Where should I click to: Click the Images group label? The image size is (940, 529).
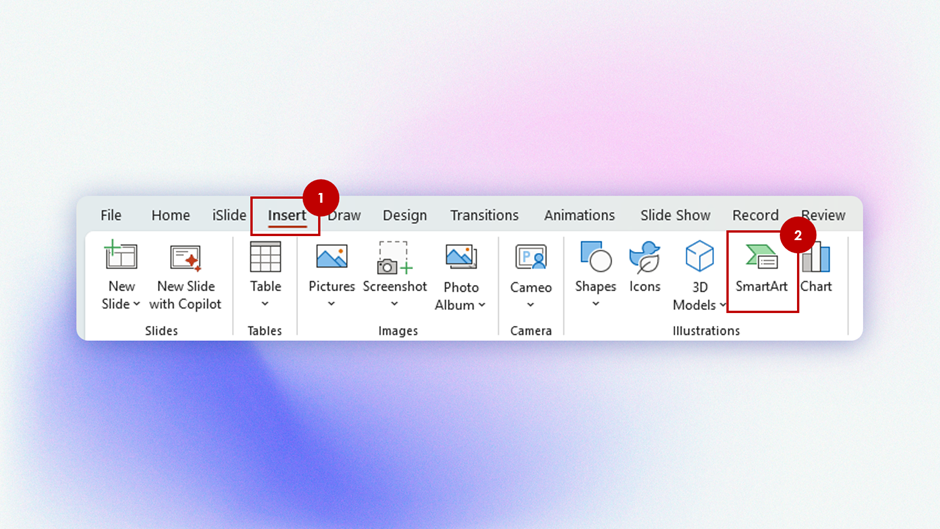click(x=398, y=330)
